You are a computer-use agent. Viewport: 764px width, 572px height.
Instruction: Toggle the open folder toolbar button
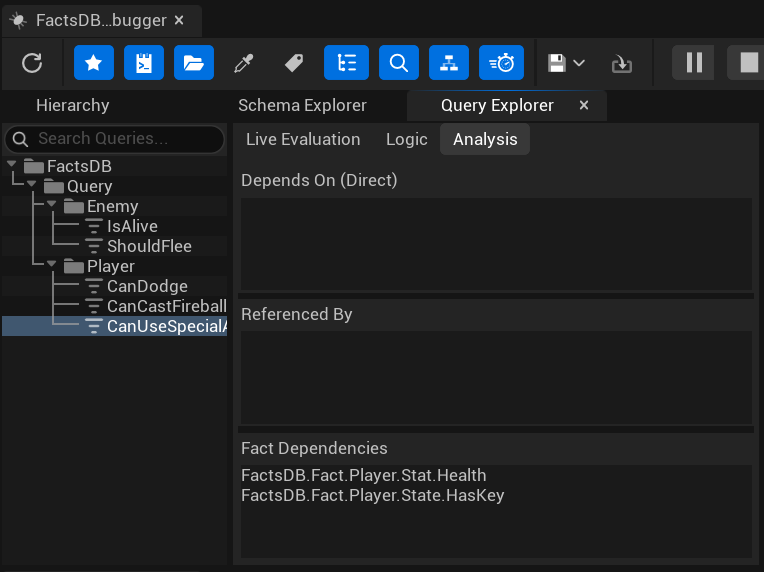click(194, 63)
